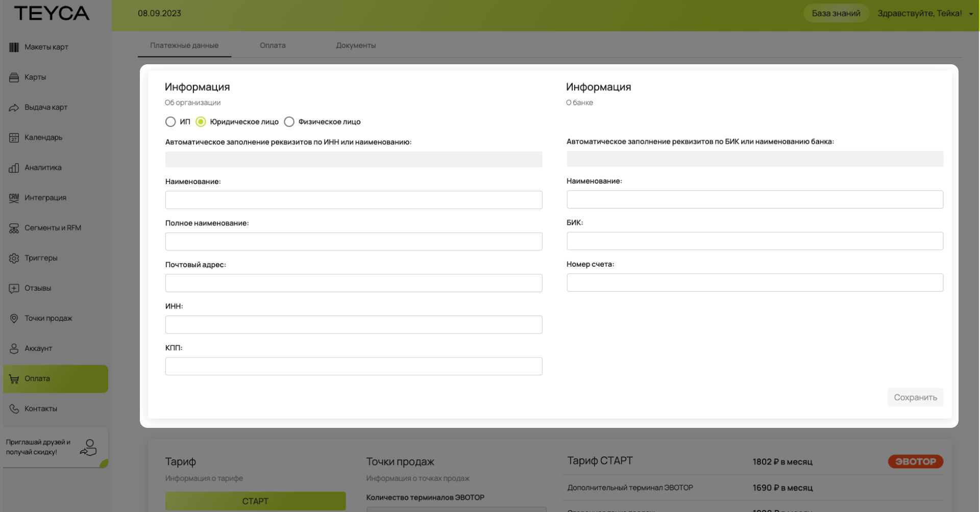This screenshot has width=980, height=512.
Task: Open the user menu dropdown arrow
Action: pos(971,14)
